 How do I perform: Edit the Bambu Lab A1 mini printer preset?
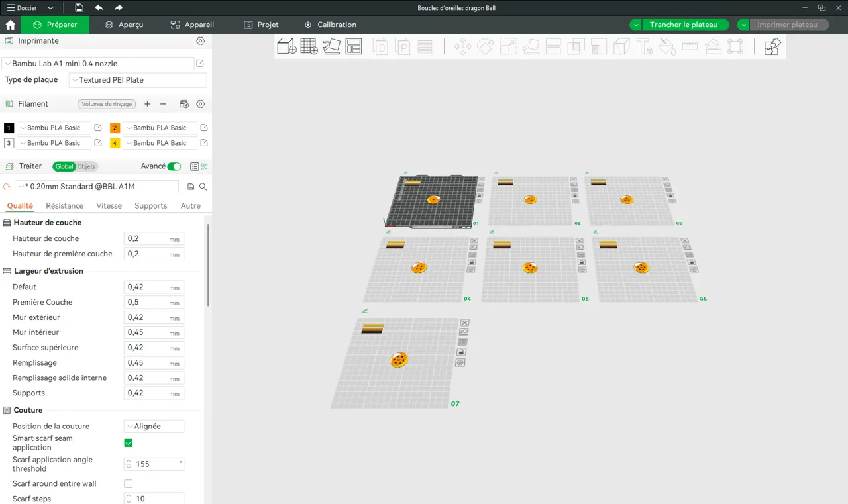tap(200, 64)
